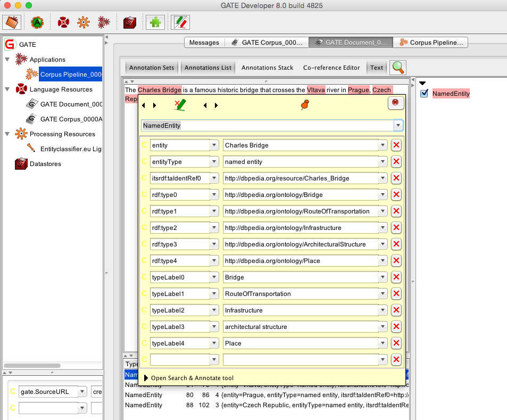The image size is (507, 420).
Task: Open the rdf:type0 feature name dropdown
Action: pos(214,195)
